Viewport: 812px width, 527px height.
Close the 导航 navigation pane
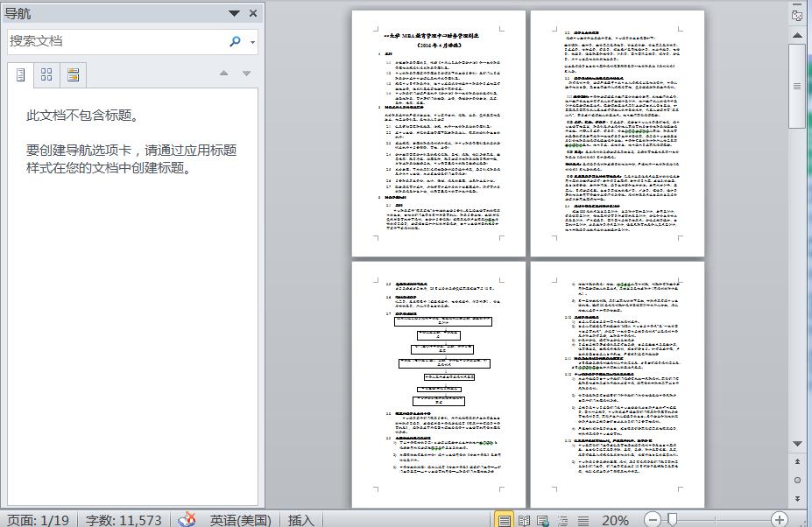[253, 13]
